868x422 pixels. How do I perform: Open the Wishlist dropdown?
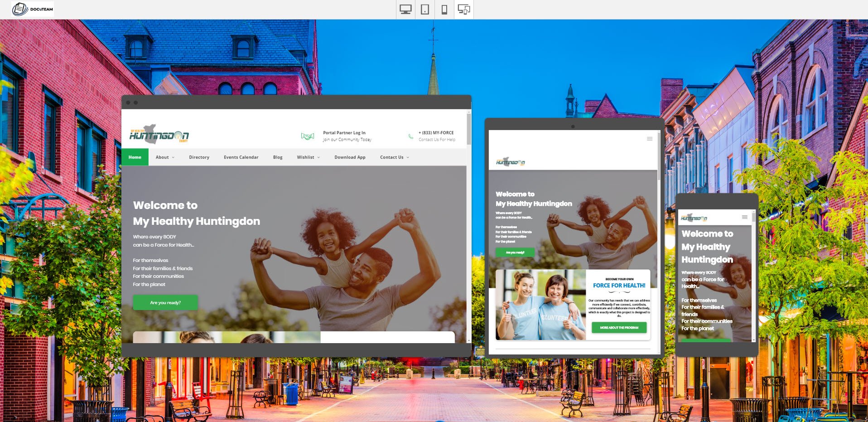click(308, 157)
